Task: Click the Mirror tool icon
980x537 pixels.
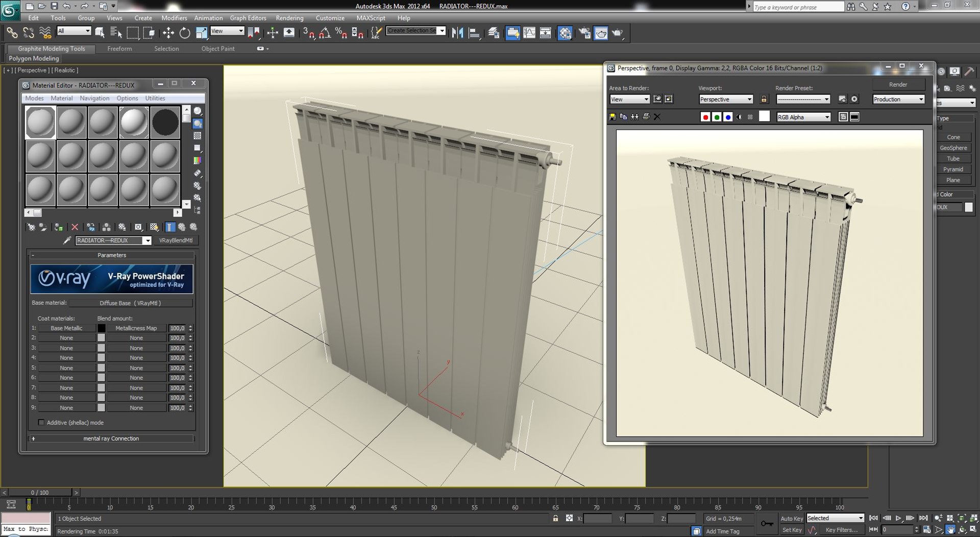Action: tap(457, 33)
